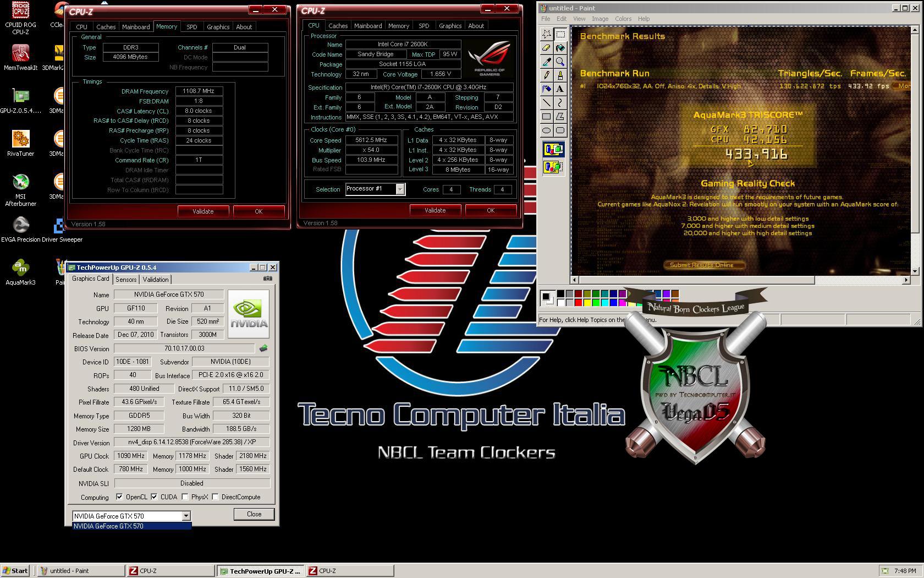The image size is (924, 578).
Task: Click Paint's horizontal scrollbar right arrow
Action: (906, 280)
